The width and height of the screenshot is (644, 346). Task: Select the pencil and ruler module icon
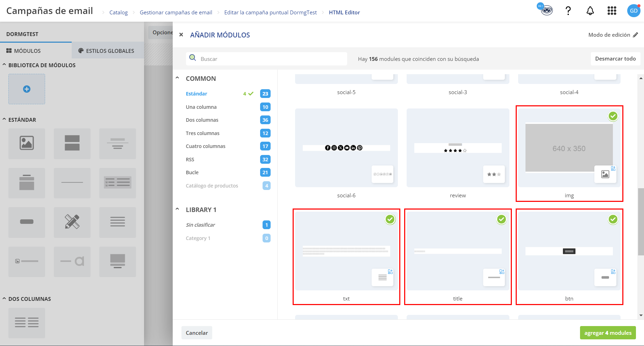(72, 222)
